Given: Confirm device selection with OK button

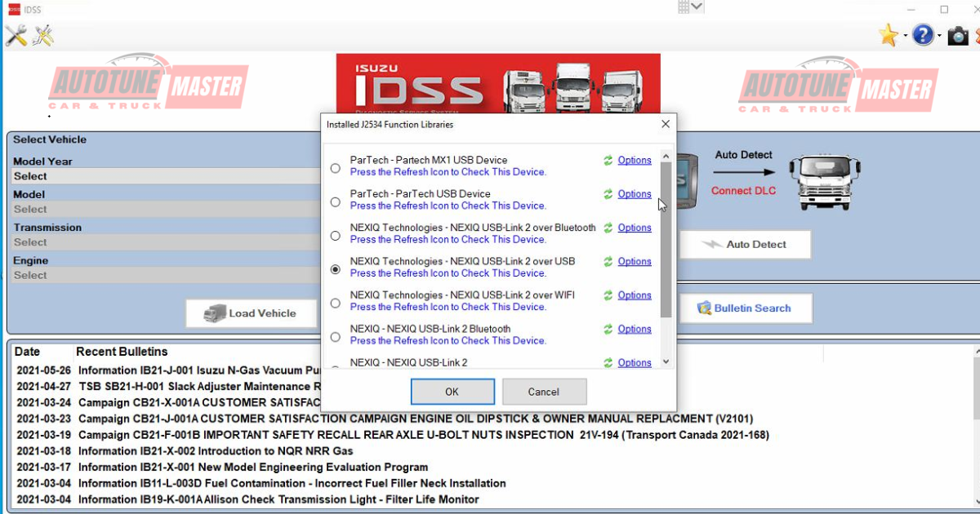Looking at the screenshot, I should tap(452, 392).
